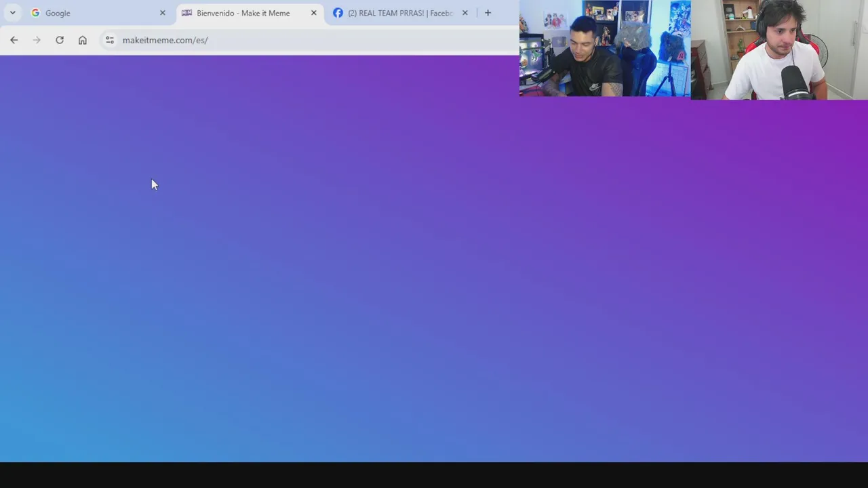Viewport: 868px width, 488px height.
Task: Close the Make it Meme tab
Action: [x=313, y=13]
